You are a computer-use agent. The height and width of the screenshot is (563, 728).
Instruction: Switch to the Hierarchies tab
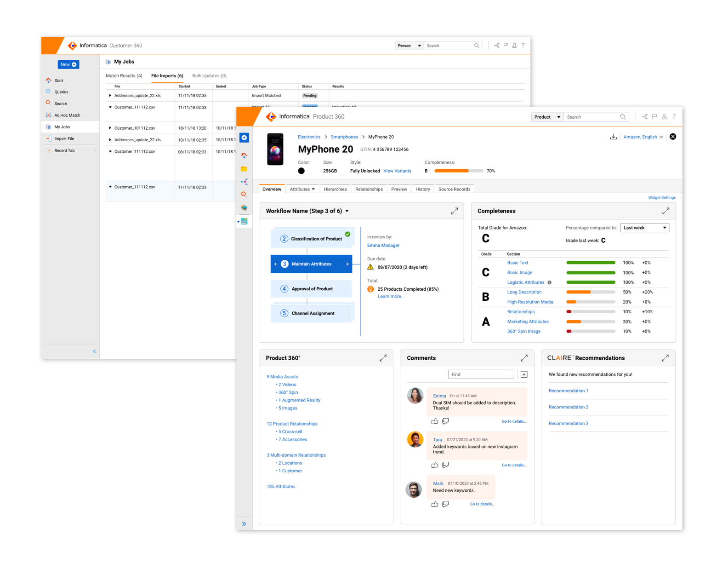[335, 189]
